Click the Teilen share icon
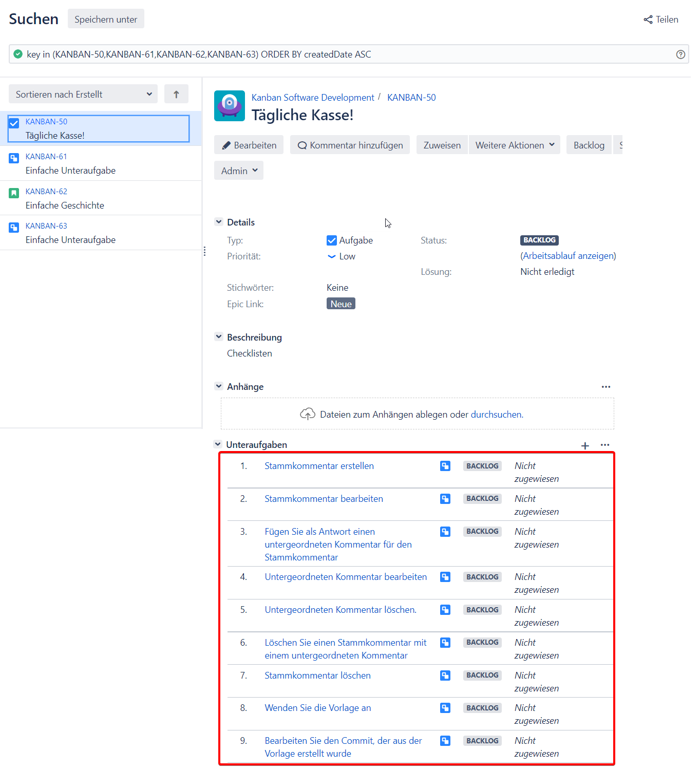Image resolution: width=700 pixels, height=769 pixels. point(648,20)
